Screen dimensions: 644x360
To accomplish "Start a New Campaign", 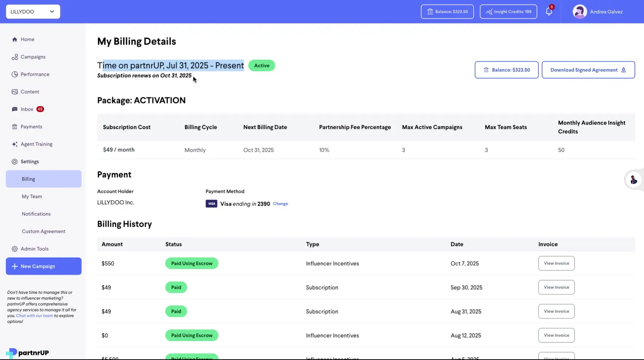I will click(43, 266).
